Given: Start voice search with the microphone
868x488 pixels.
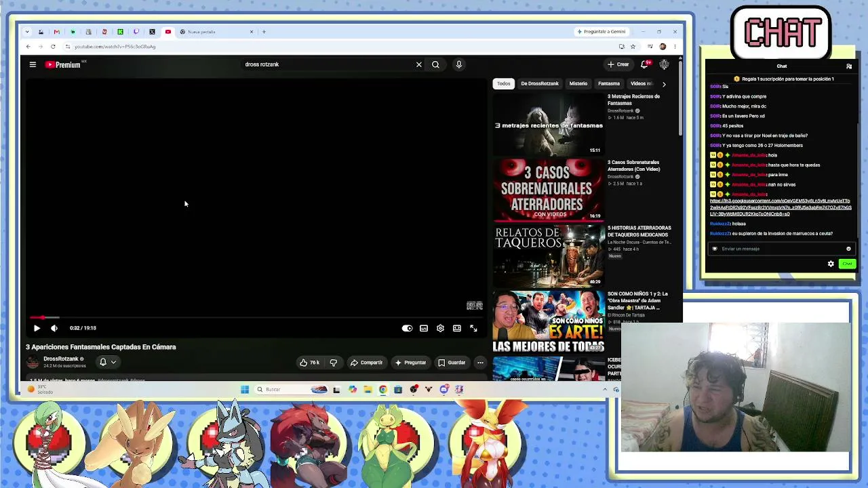Looking at the screenshot, I should click(x=458, y=64).
